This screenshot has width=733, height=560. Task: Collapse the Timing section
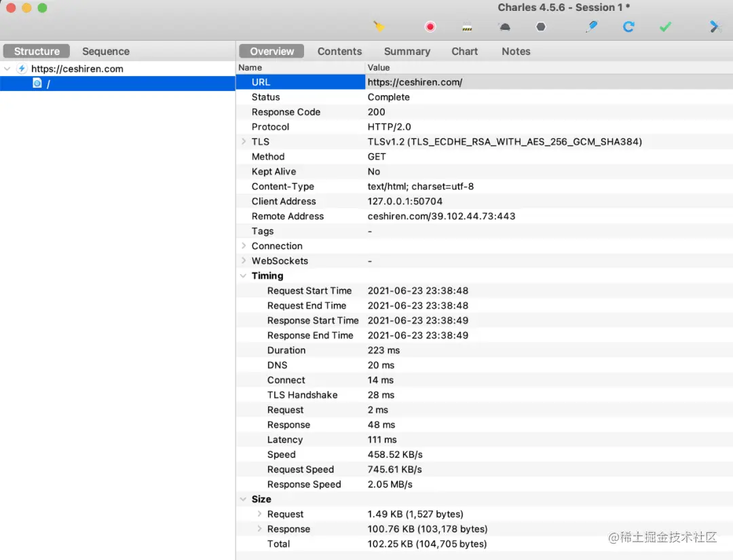(x=243, y=276)
